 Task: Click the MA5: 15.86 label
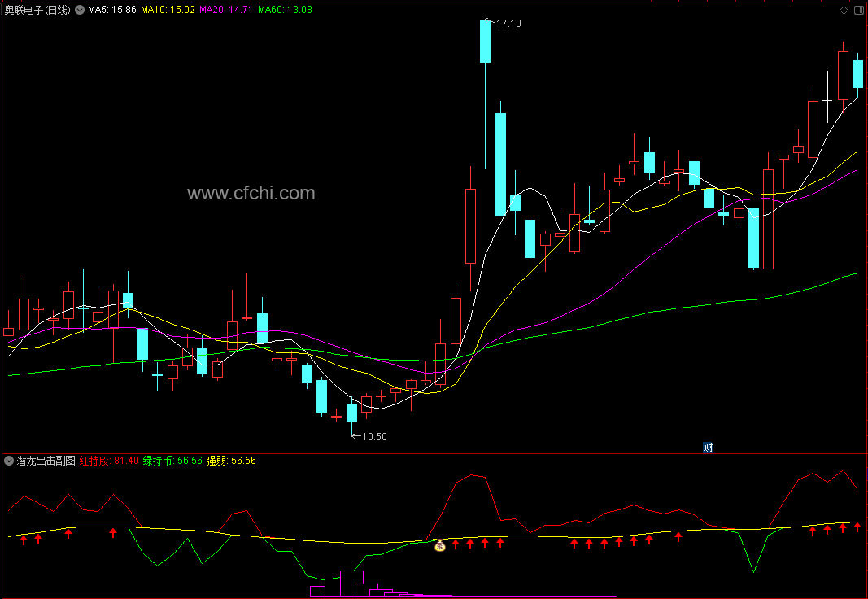[x=111, y=10]
